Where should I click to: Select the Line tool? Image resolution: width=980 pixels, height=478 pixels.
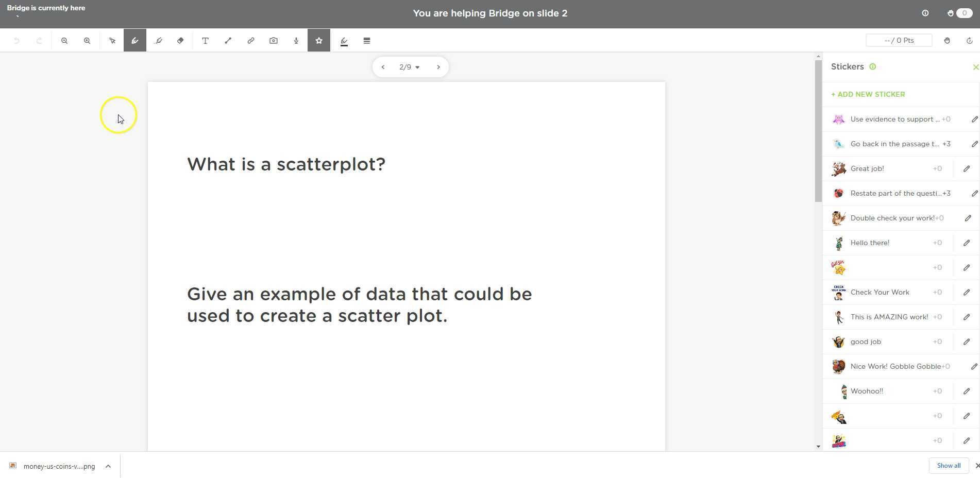click(227, 41)
